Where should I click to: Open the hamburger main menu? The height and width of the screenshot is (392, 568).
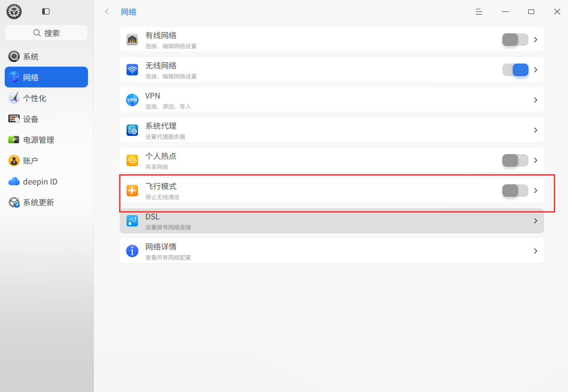(x=479, y=12)
